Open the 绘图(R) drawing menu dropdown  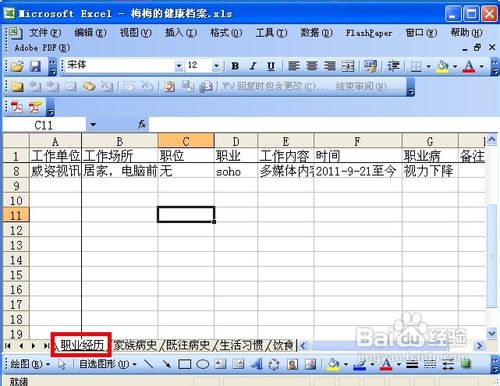pyautogui.click(x=30, y=364)
